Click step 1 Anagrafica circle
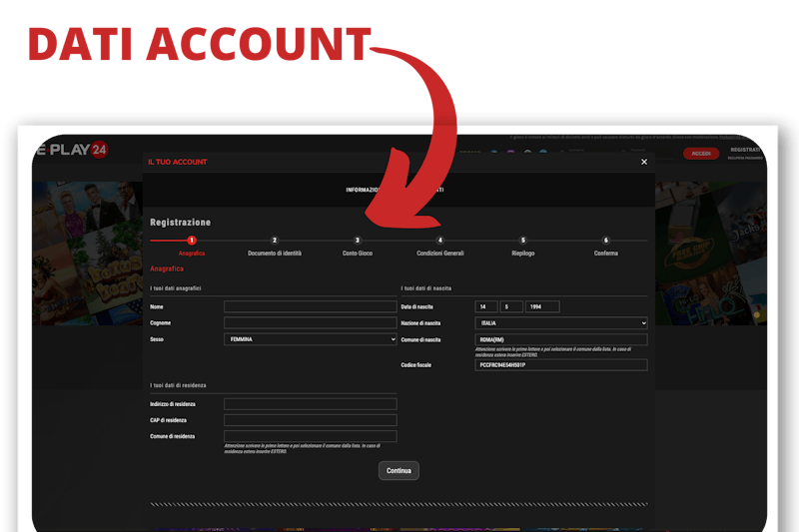This screenshot has width=799, height=532. 192,241
